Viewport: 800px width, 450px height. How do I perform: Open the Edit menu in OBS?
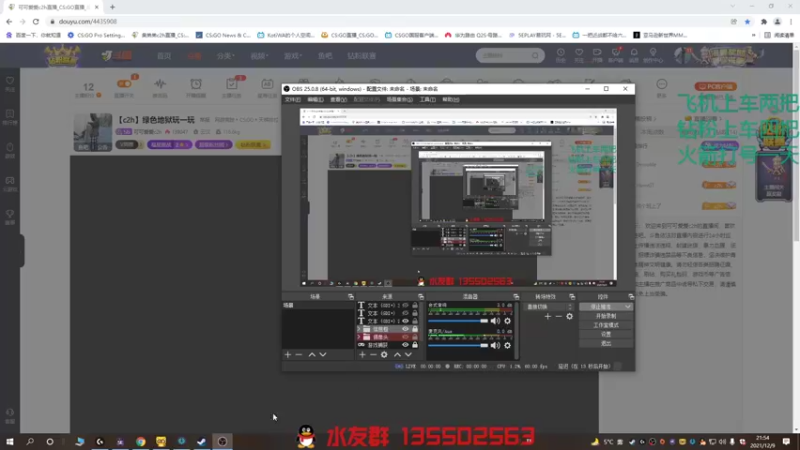(x=315, y=99)
